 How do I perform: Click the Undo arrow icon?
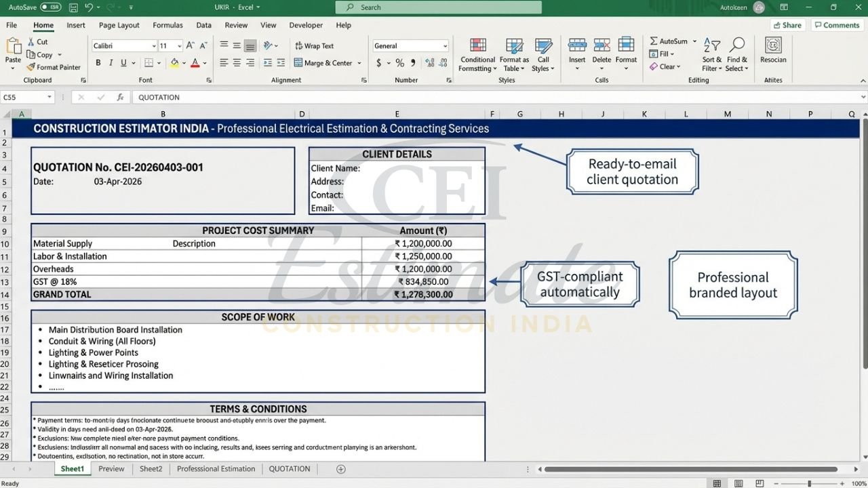pyautogui.click(x=90, y=7)
